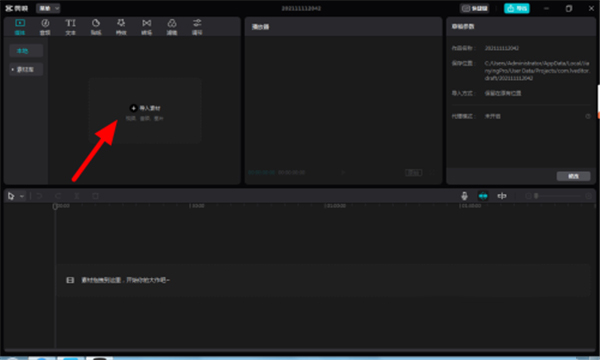Click the microphone record voiceover icon

click(464, 196)
